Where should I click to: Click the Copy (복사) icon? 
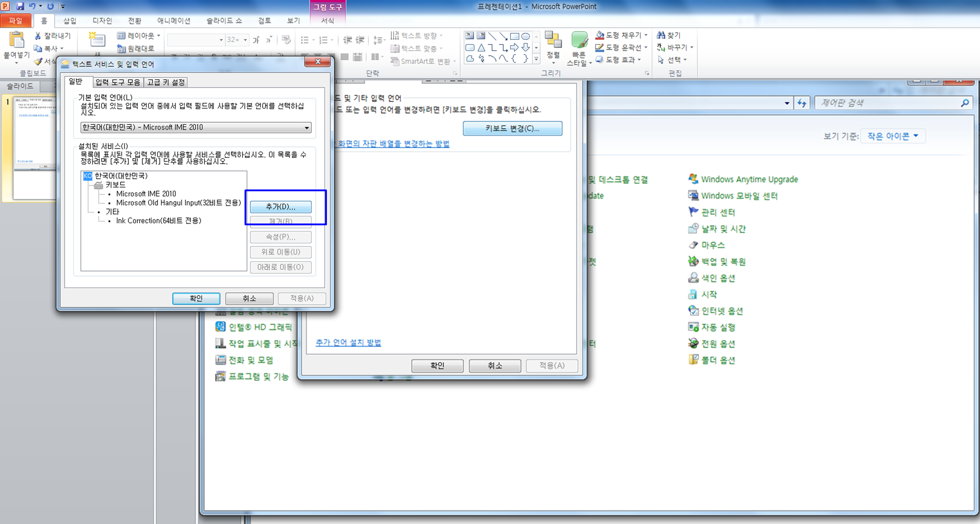38,48
